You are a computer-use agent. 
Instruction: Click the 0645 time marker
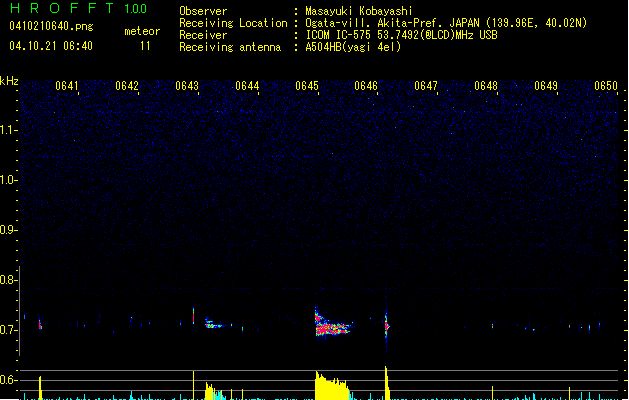point(307,86)
